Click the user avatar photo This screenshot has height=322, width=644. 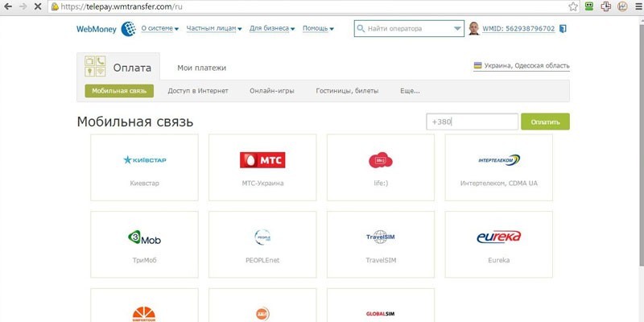pos(474,28)
